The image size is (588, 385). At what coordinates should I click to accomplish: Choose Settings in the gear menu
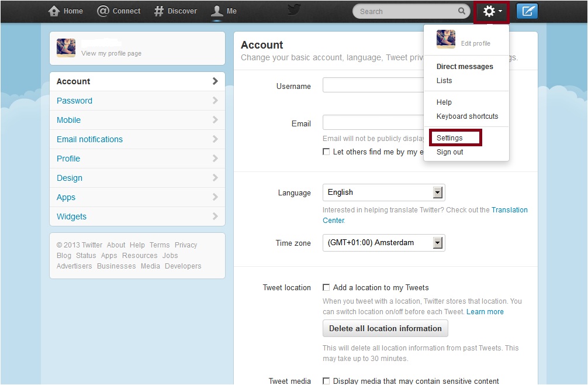[x=449, y=137]
